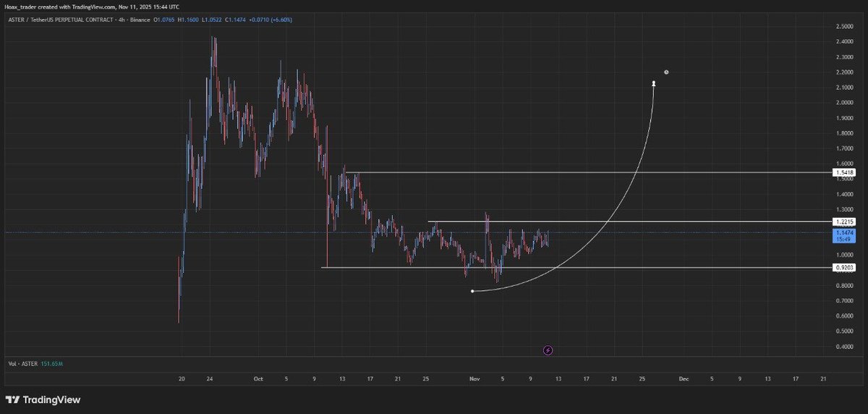Viewport: 868px width, 414px height.
Task: Click the blue 1.1474 current price label
Action: pos(844,235)
